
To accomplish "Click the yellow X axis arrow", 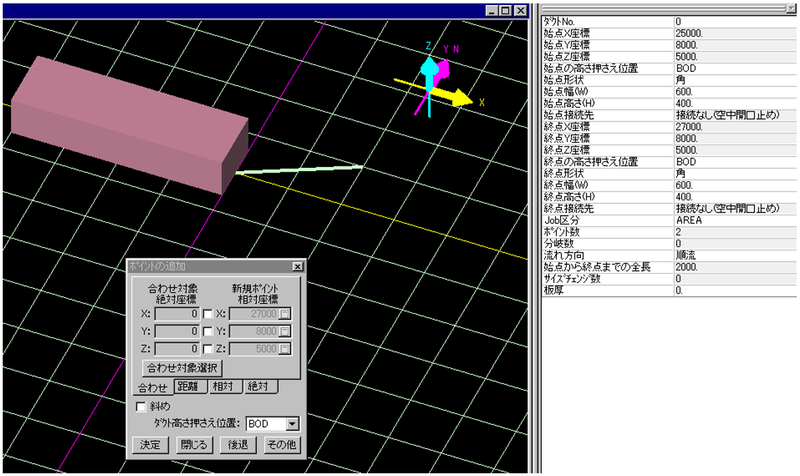I will [460, 98].
